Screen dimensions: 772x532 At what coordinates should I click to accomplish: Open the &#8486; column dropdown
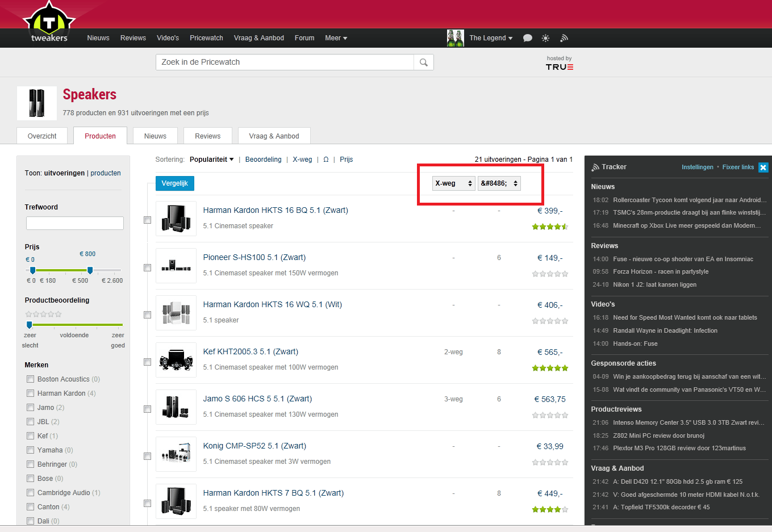[x=499, y=183]
